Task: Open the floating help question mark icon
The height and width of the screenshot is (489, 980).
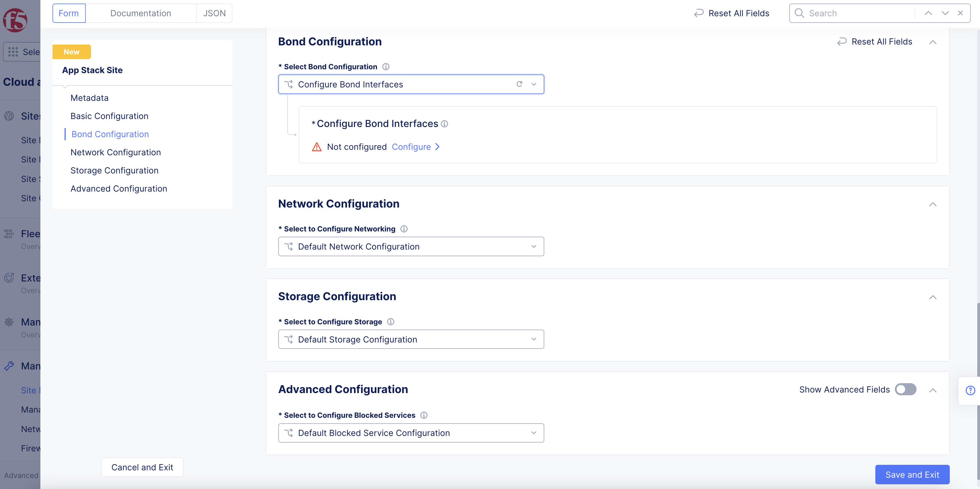Action: click(970, 390)
